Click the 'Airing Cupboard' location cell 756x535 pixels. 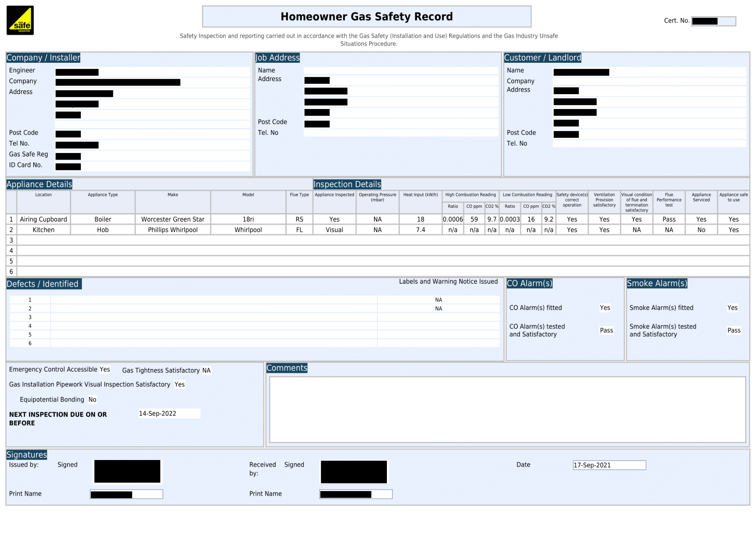point(44,219)
